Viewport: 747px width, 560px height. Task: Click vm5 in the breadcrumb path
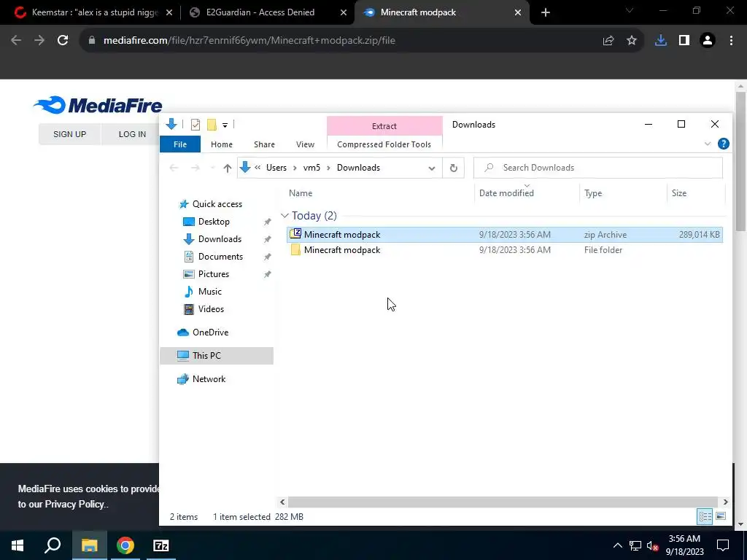tap(312, 168)
